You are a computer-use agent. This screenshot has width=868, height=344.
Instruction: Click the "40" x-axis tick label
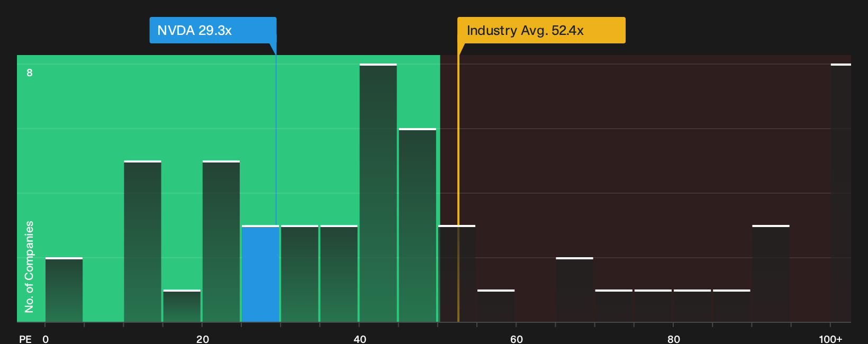tap(360, 339)
